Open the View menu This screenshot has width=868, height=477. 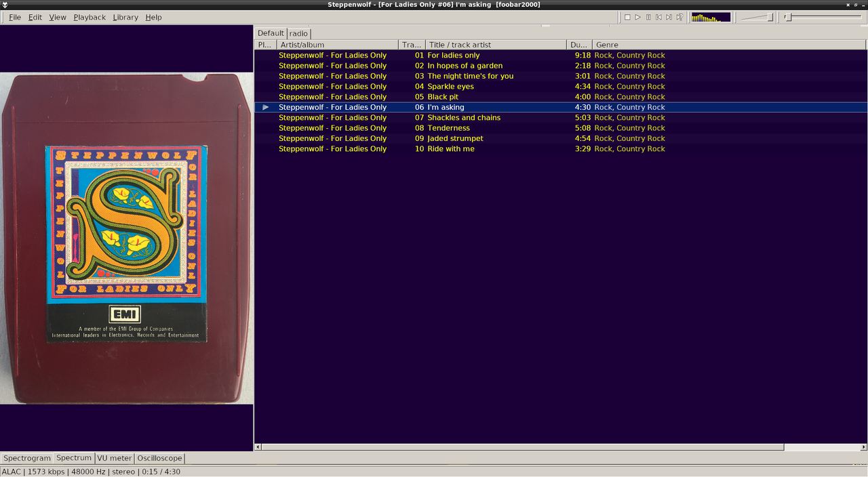pyautogui.click(x=58, y=17)
